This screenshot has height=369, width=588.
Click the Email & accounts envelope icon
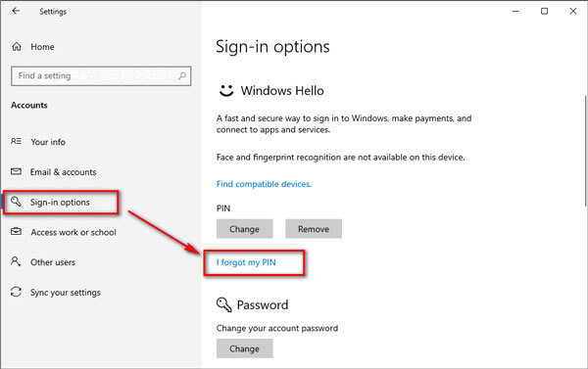point(16,171)
